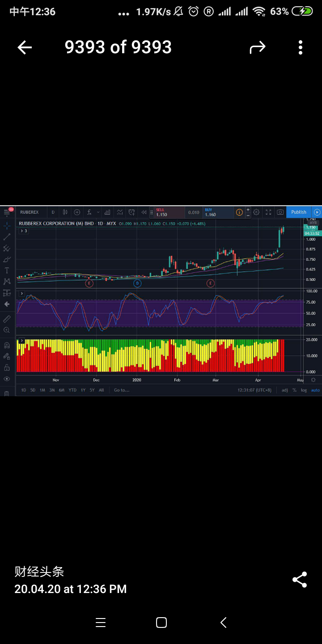Select the zoom-in magnifier tool
The image size is (322, 644).
[x=7, y=330]
